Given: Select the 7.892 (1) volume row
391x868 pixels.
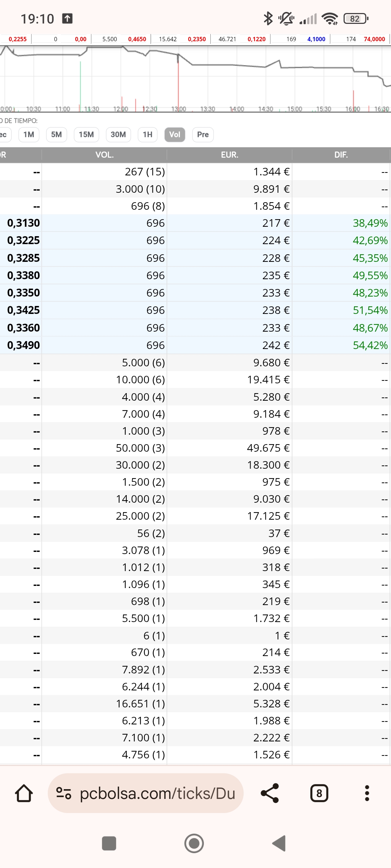Looking at the screenshot, I should point(195,670).
